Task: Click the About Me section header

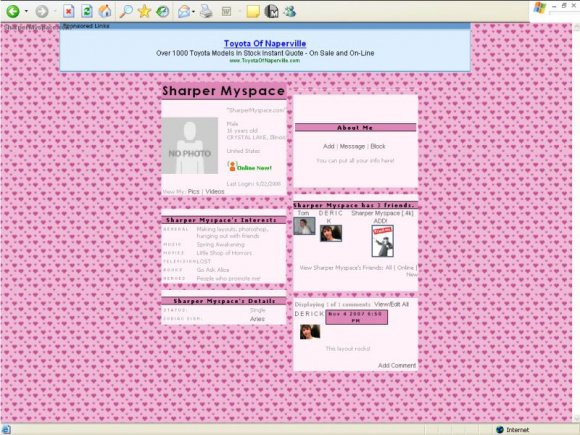Action: tap(355, 128)
